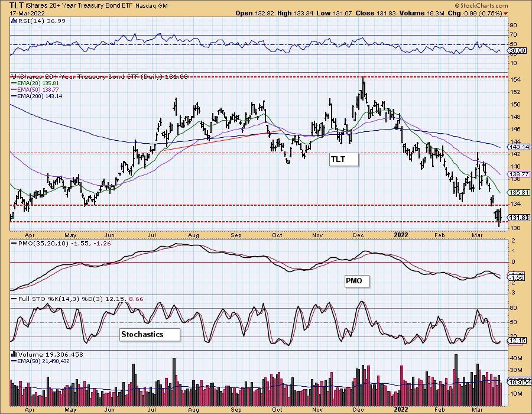Open the StockCharts.com copyright link
The height and width of the screenshot is (414, 532).
coord(481,5)
